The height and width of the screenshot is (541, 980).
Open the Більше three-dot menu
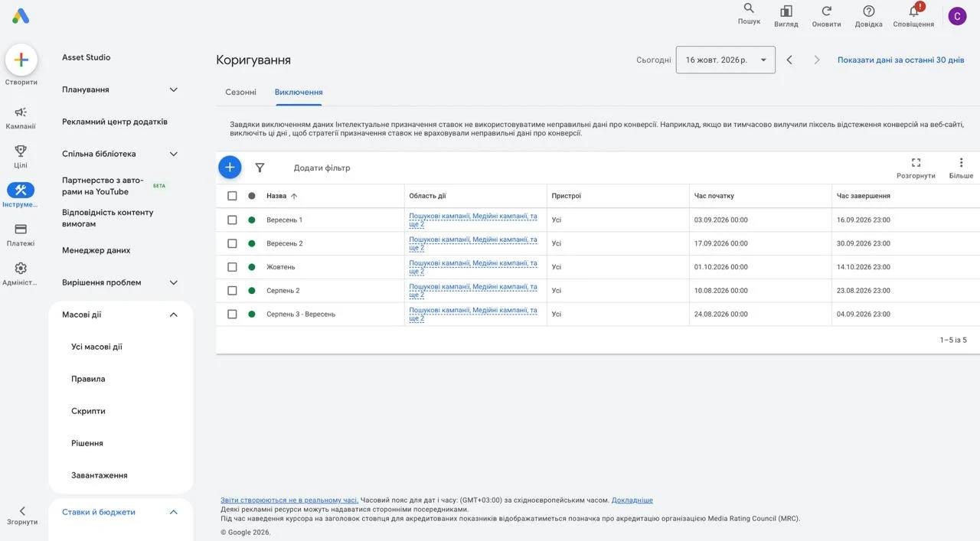tap(961, 162)
